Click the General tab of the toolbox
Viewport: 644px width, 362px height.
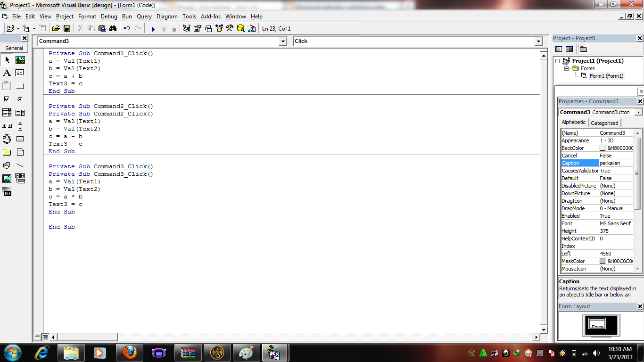point(14,48)
